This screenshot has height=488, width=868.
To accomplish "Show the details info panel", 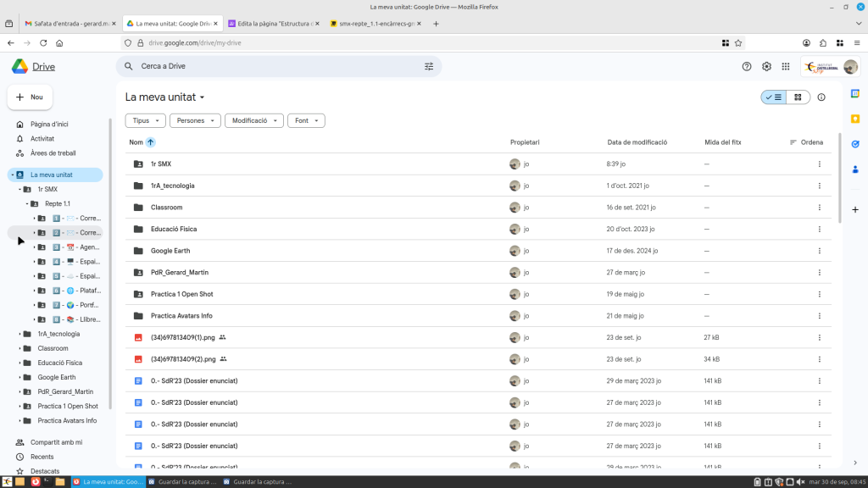I will [821, 97].
